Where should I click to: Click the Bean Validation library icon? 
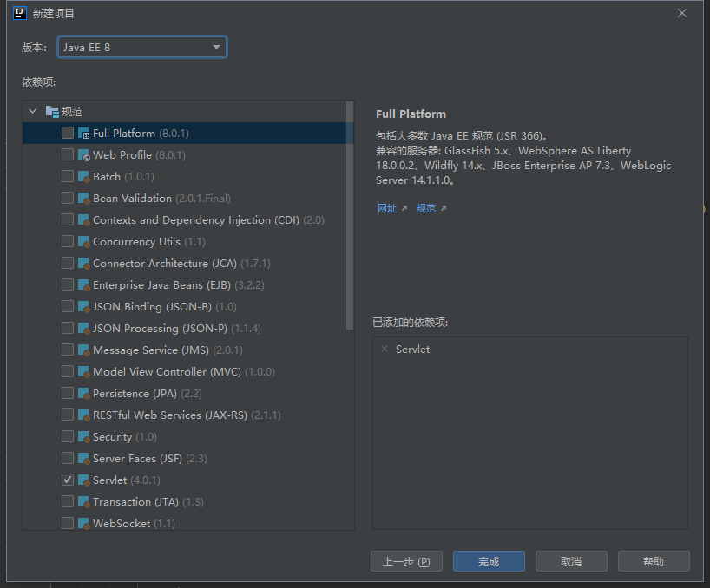(x=83, y=198)
